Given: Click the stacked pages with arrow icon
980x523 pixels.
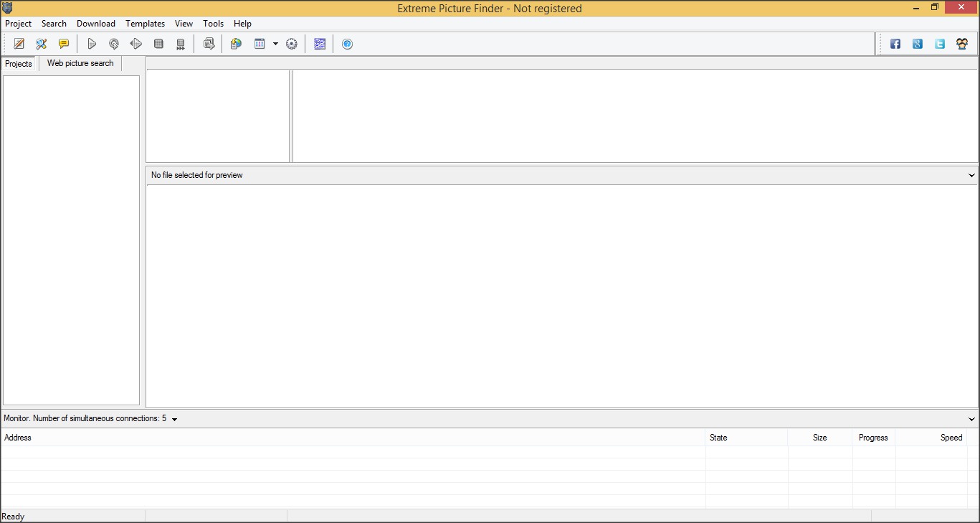Looking at the screenshot, I should [x=209, y=44].
